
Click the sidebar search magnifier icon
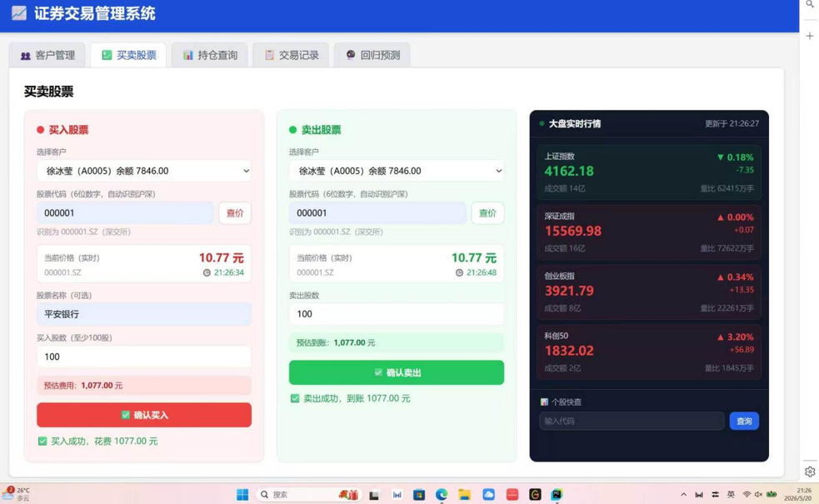(810, 4)
